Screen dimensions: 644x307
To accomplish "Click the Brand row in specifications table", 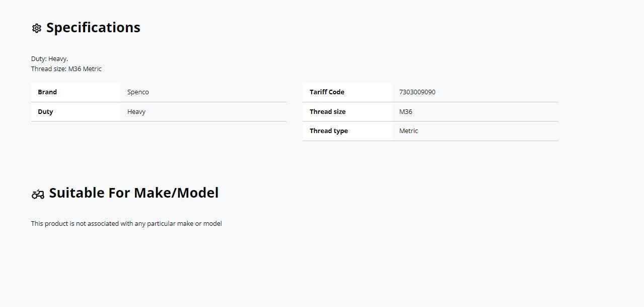I will 159,92.
